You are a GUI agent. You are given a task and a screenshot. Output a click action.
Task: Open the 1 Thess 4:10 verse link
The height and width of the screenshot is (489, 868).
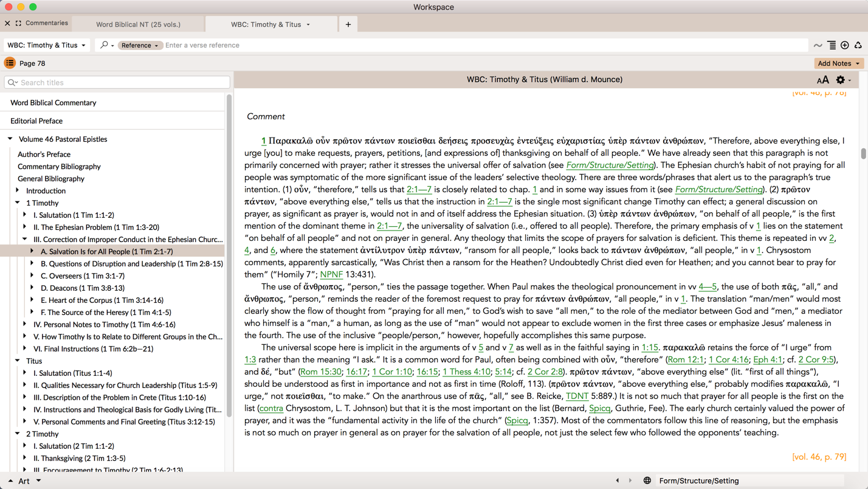tap(466, 372)
